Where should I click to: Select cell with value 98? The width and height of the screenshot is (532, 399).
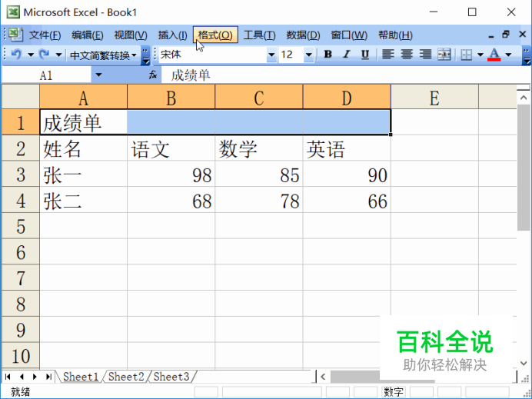pos(171,174)
